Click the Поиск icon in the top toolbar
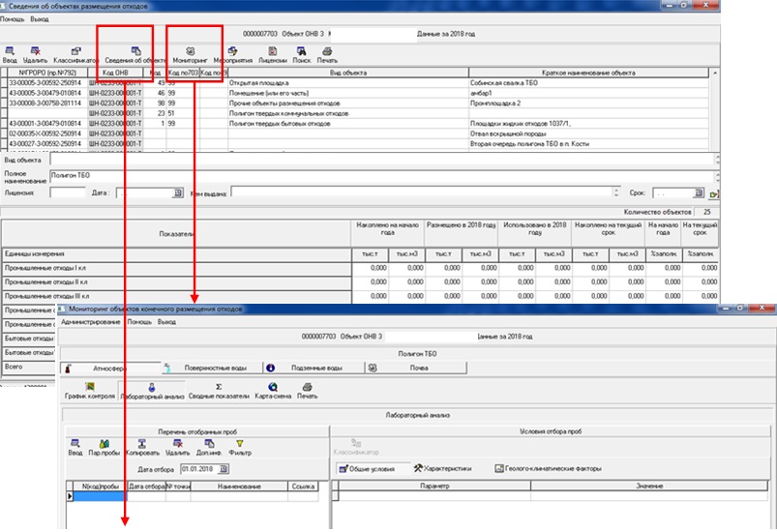 [302, 53]
